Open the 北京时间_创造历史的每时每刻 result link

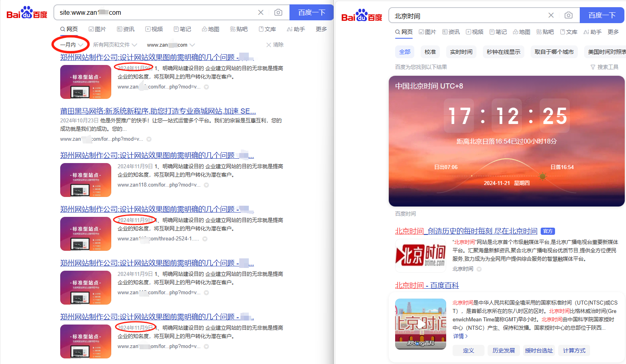coord(466,231)
